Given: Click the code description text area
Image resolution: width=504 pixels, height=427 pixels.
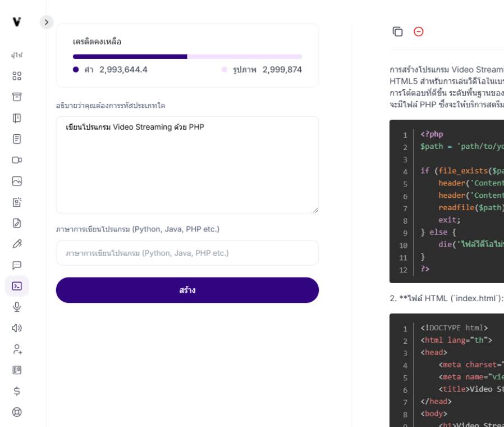Looking at the screenshot, I should (x=187, y=165).
